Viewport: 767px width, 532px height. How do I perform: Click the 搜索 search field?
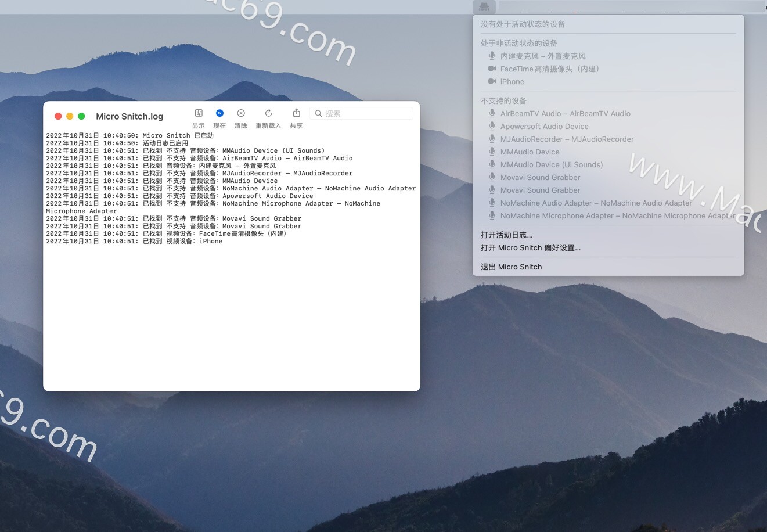tap(361, 113)
